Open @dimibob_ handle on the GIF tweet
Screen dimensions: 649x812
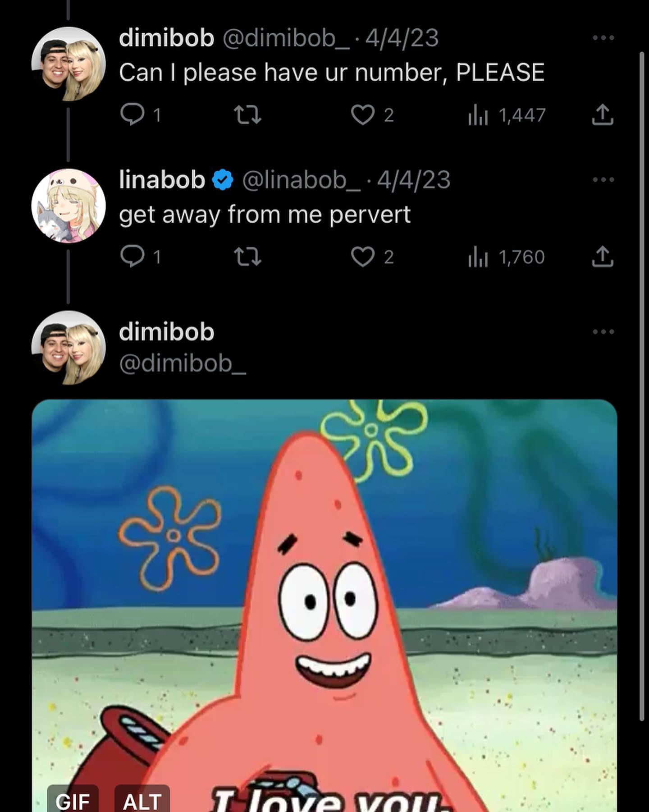pyautogui.click(x=183, y=363)
